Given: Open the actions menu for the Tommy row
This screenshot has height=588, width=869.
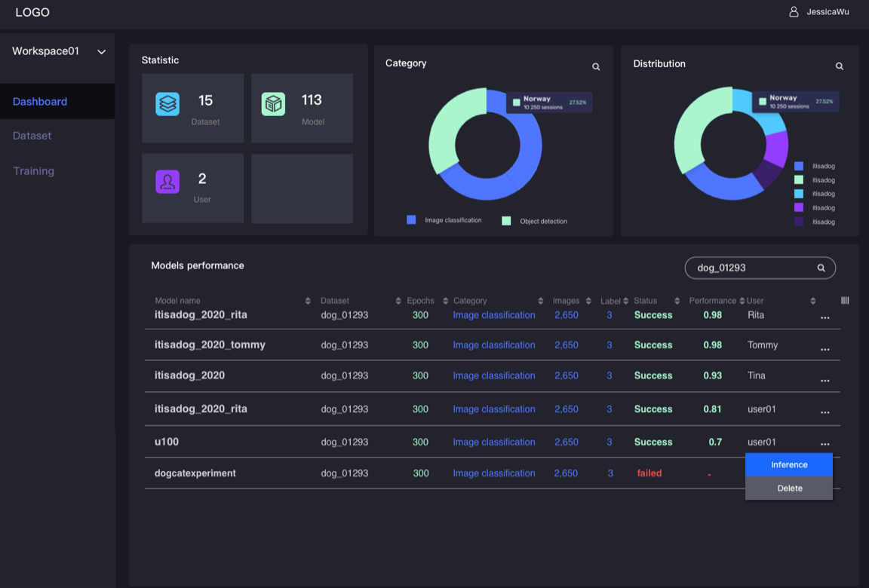Looking at the screenshot, I should click(824, 349).
